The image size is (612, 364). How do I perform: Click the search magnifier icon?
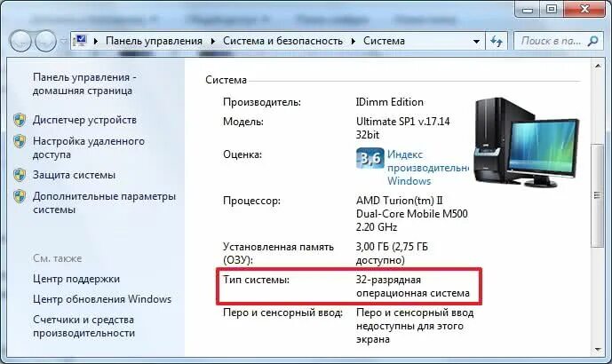click(592, 41)
